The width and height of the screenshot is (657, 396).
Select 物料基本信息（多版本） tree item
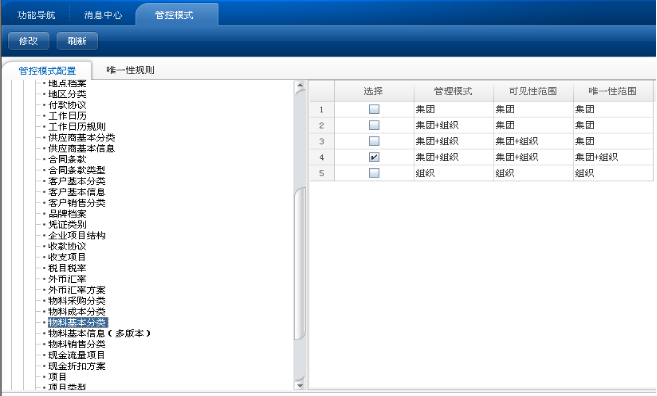point(100,334)
